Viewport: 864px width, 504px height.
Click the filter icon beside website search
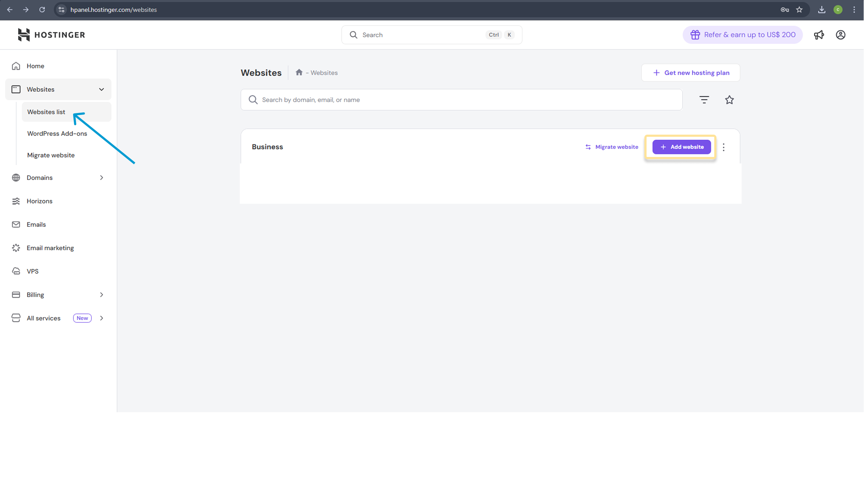pyautogui.click(x=704, y=100)
